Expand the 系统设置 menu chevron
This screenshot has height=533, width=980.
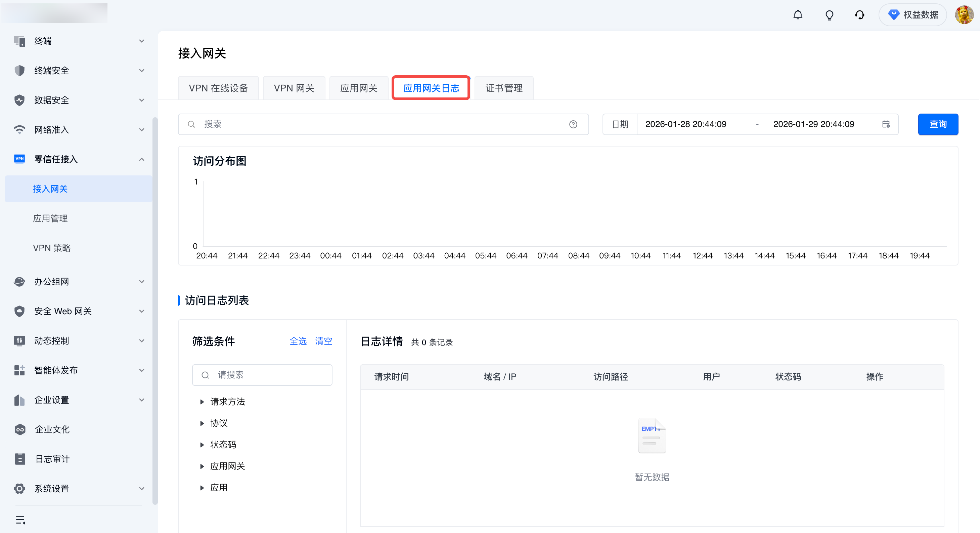[x=141, y=488]
